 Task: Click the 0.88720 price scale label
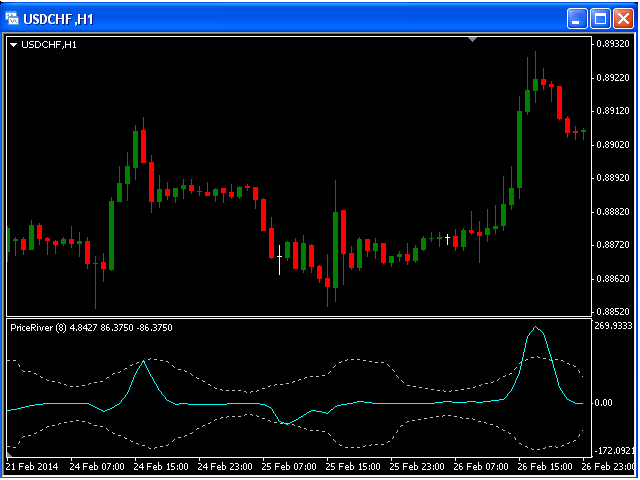(x=613, y=245)
